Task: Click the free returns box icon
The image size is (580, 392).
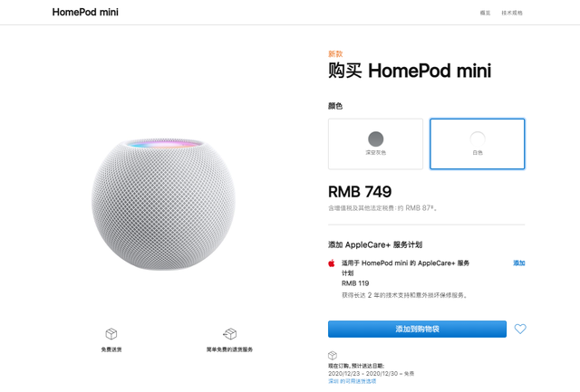Action: [229, 334]
